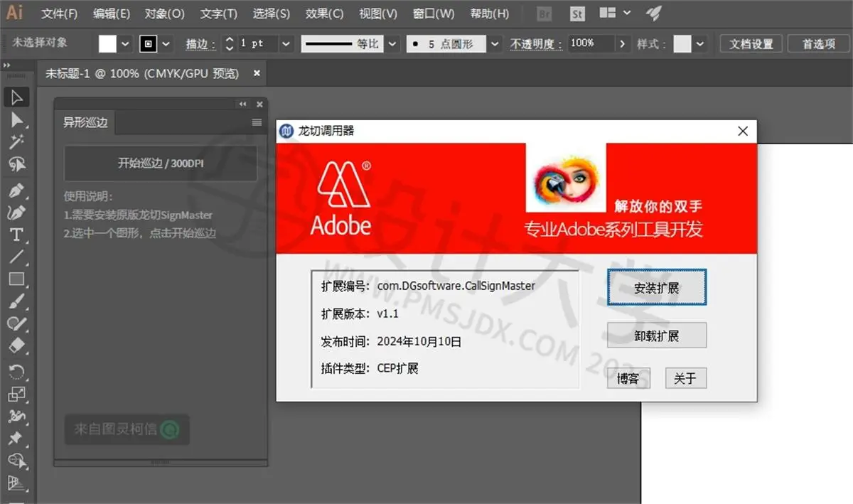This screenshot has height=504, width=853.
Task: Open the arrange documents dropdown
Action: coord(615,14)
